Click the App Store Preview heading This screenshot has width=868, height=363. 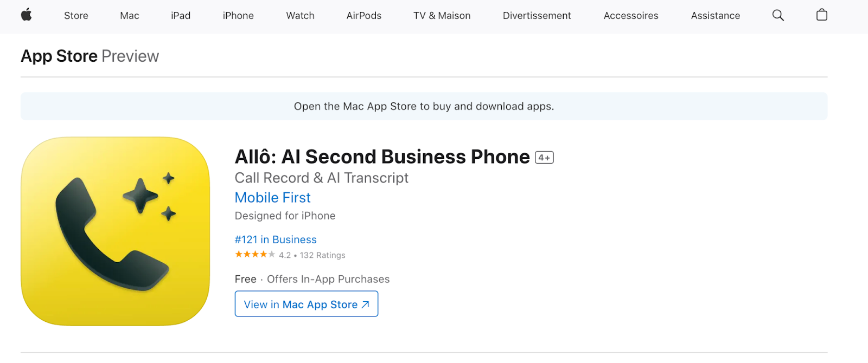(x=90, y=56)
